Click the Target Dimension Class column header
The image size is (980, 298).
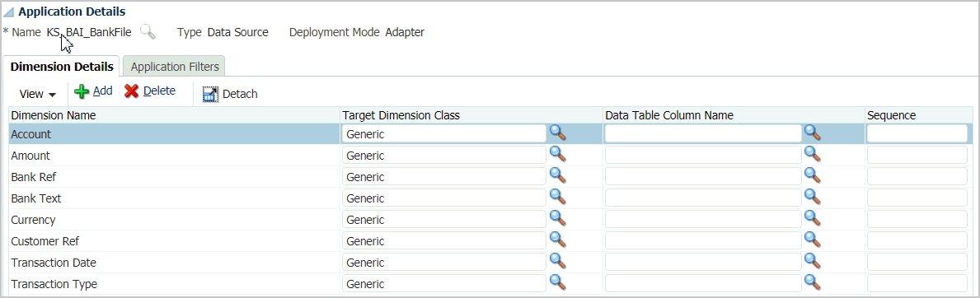tap(471, 115)
